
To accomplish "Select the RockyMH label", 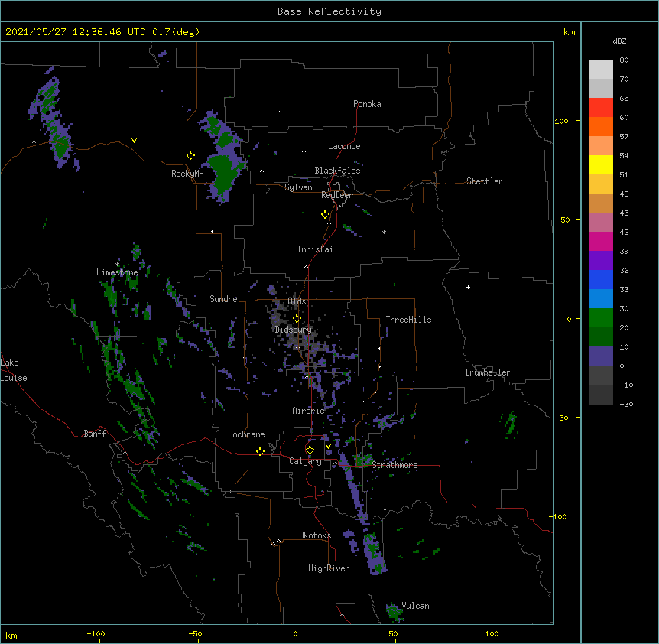I will click(187, 174).
